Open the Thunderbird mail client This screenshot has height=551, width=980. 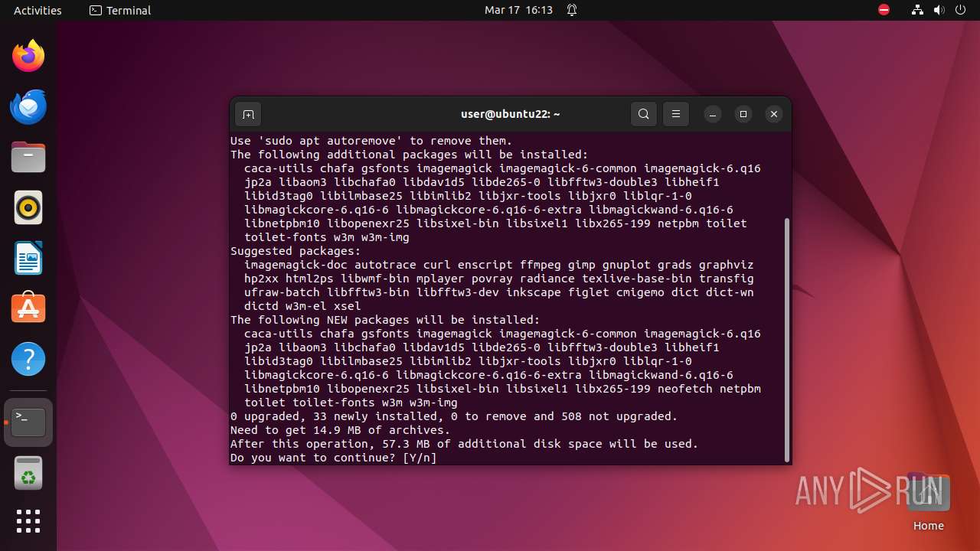[28, 106]
